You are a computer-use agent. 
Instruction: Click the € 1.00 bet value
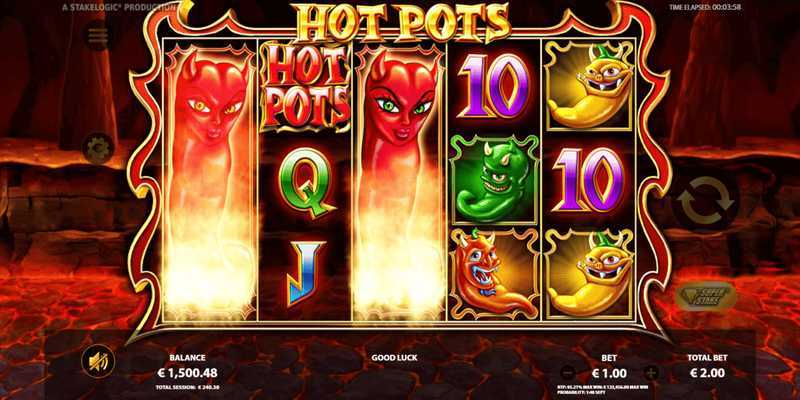tap(609, 373)
